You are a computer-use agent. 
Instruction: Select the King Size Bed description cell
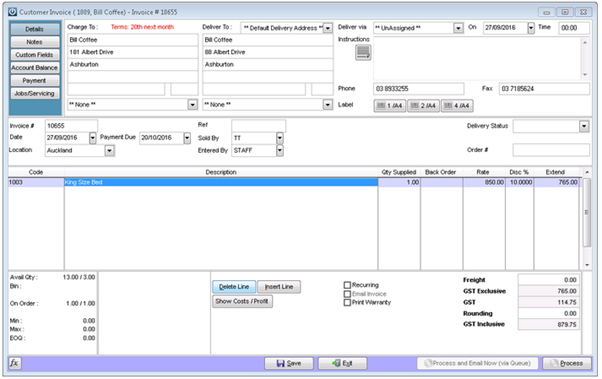pyautogui.click(x=221, y=182)
